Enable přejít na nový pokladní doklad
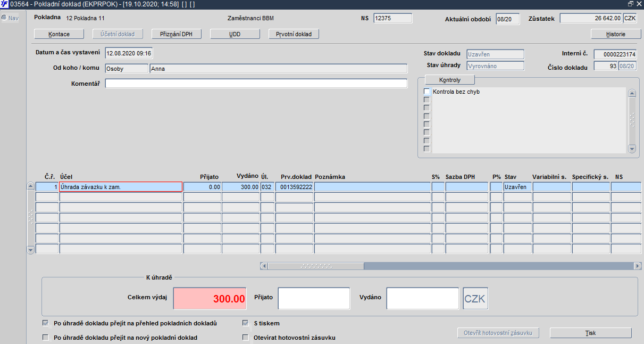644x344 pixels. tap(45, 337)
